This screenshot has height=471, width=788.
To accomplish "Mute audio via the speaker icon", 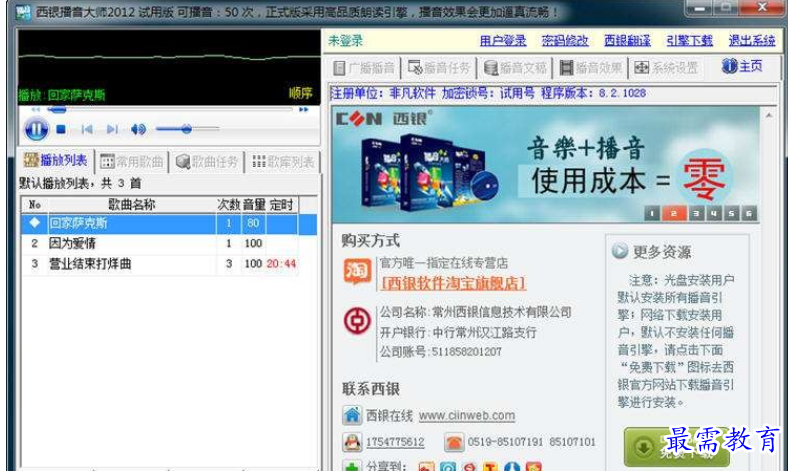I will pos(138,130).
